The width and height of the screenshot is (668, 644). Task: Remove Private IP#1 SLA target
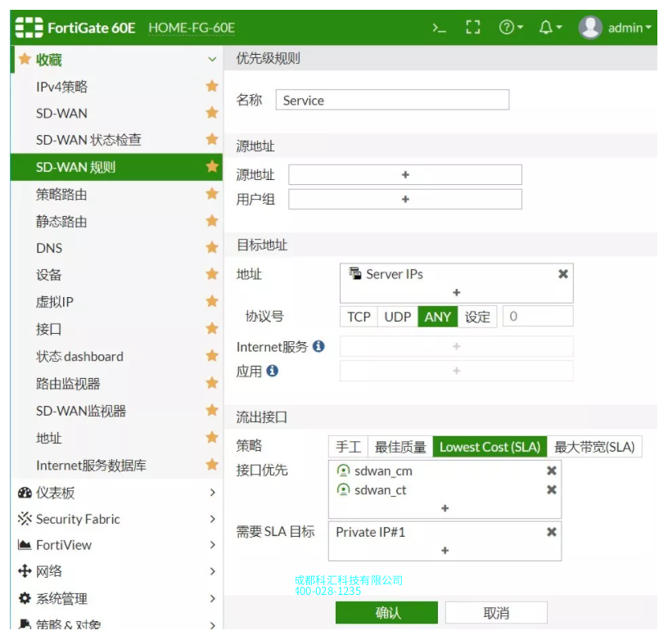[552, 532]
